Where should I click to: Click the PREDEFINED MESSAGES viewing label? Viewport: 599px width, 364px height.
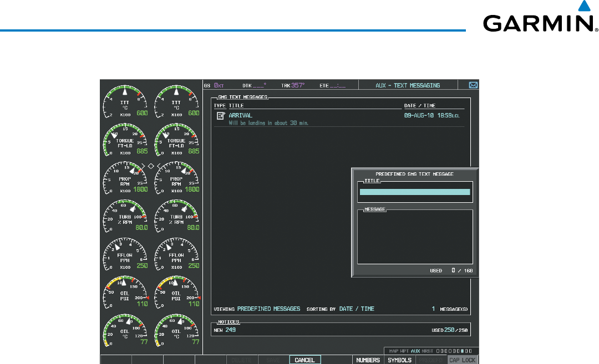coord(268,309)
